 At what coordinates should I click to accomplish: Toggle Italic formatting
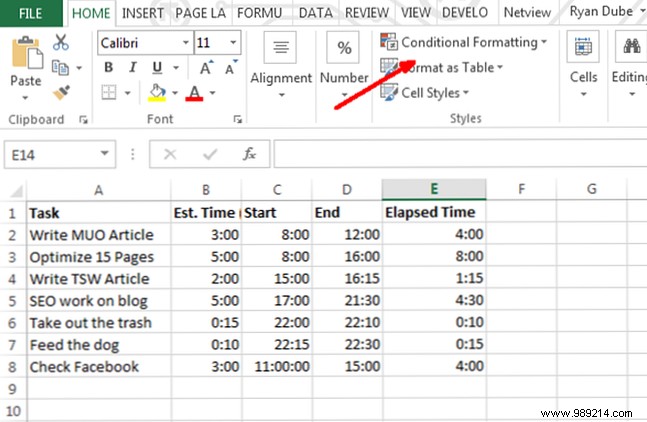132,67
